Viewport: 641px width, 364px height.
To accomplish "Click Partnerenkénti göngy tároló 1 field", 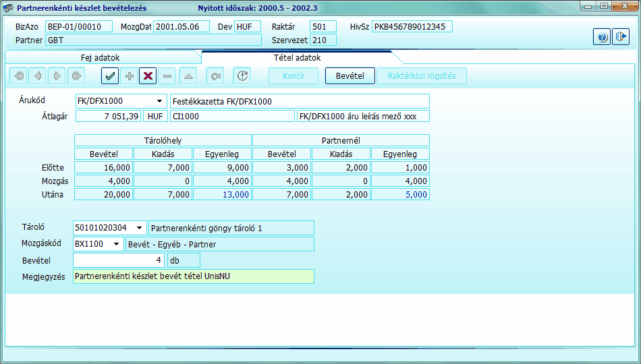I will tap(231, 228).
